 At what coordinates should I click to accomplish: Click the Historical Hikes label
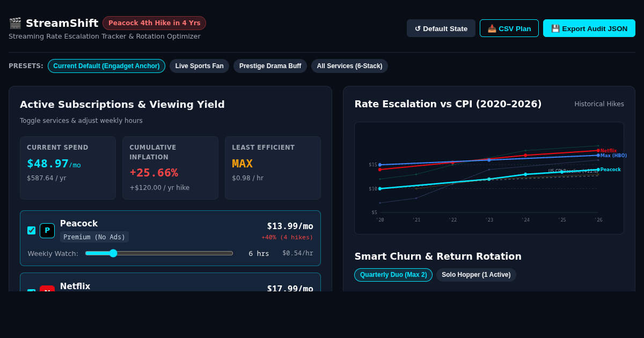(x=599, y=104)
